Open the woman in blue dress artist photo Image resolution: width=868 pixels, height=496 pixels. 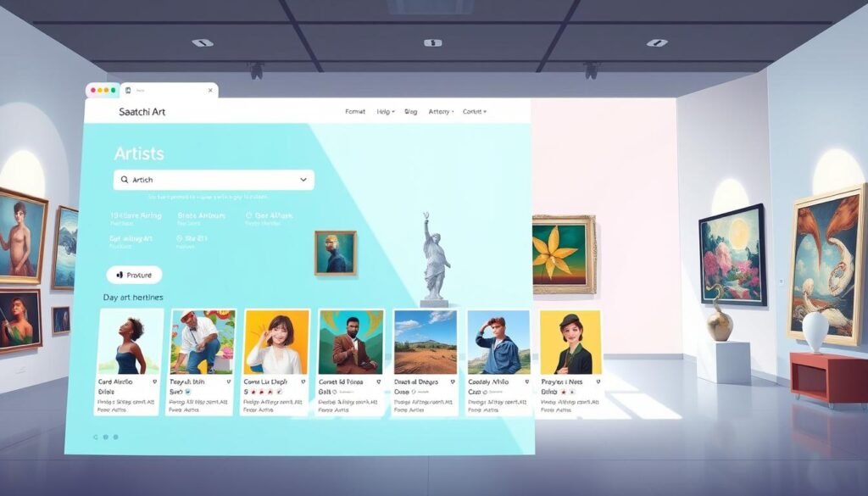[x=130, y=342]
